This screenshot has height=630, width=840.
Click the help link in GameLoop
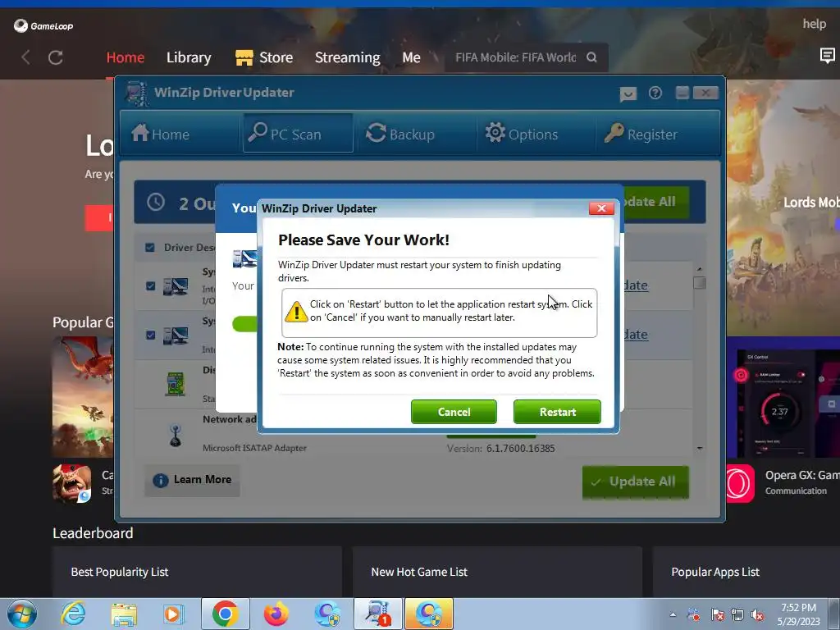[x=815, y=24]
